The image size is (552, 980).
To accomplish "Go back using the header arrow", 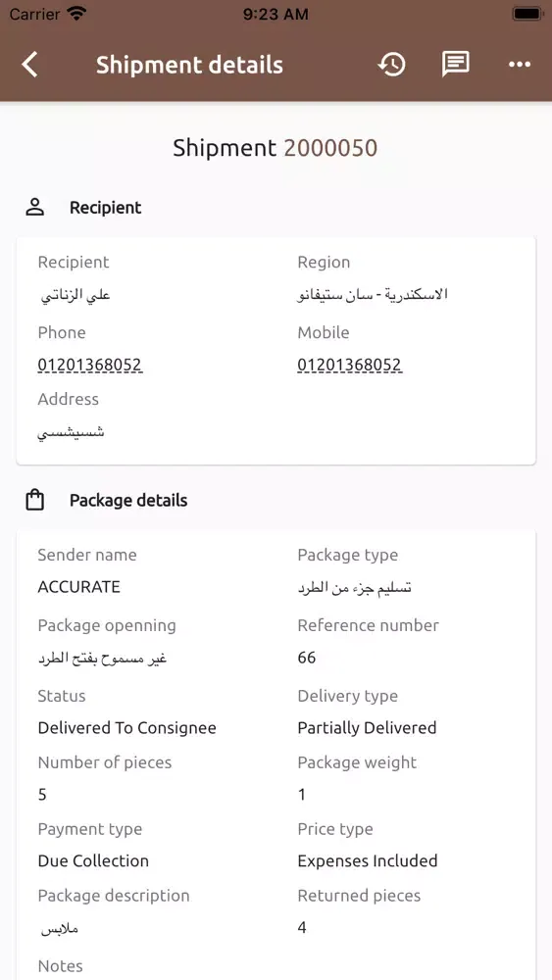I will [29, 65].
